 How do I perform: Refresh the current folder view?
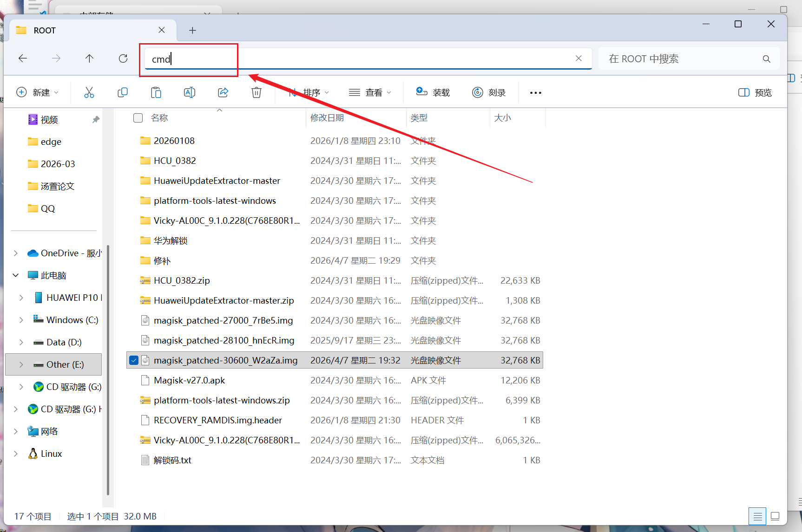[x=123, y=58]
